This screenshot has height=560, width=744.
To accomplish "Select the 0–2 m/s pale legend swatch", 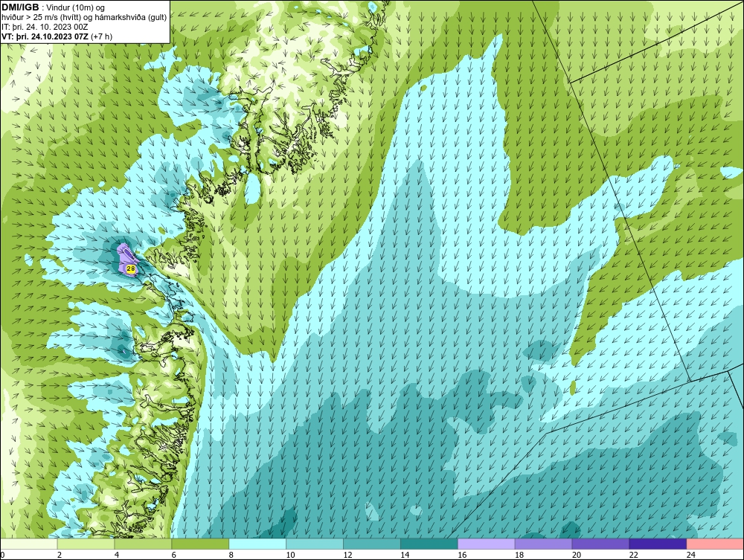I will tap(29, 544).
